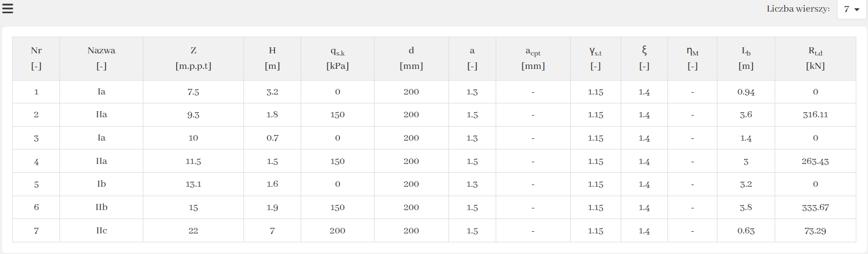Open the Liczba wierszy dropdown
868x254 pixels.
tap(851, 9)
